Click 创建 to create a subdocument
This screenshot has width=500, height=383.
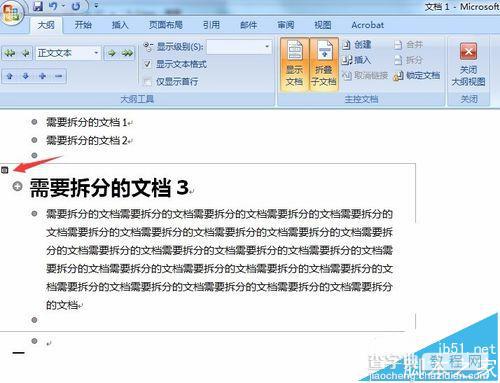pyautogui.click(x=357, y=44)
